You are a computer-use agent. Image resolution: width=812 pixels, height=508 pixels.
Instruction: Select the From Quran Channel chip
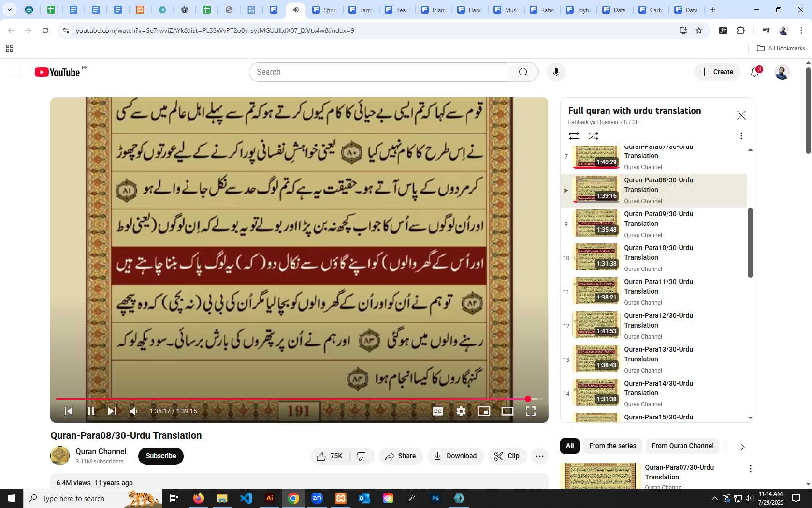[682, 446]
